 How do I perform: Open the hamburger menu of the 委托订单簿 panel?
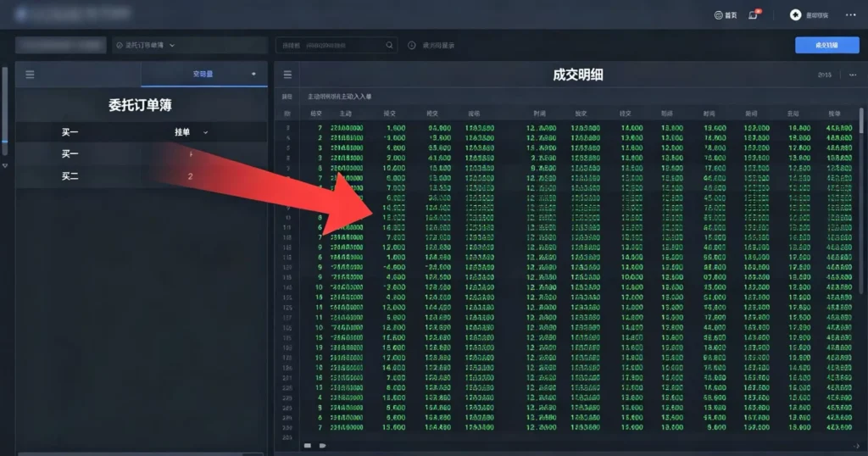[30, 74]
